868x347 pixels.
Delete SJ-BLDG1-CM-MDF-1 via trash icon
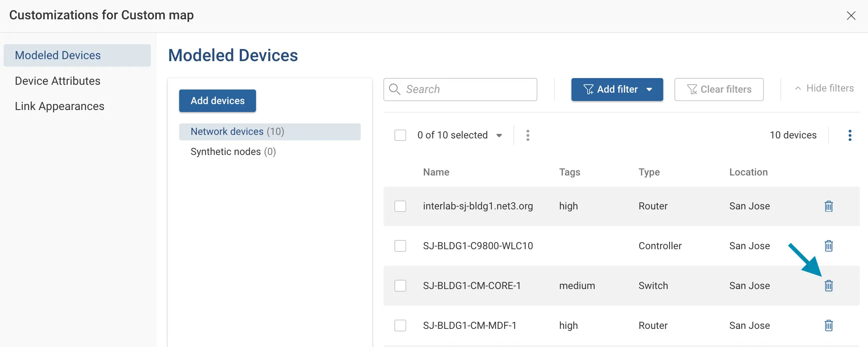[829, 326]
